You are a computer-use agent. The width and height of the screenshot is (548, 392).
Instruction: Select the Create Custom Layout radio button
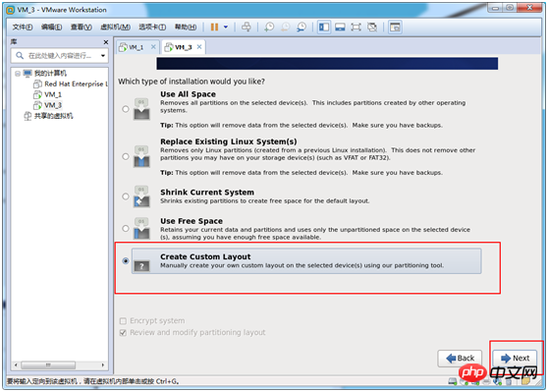(126, 261)
